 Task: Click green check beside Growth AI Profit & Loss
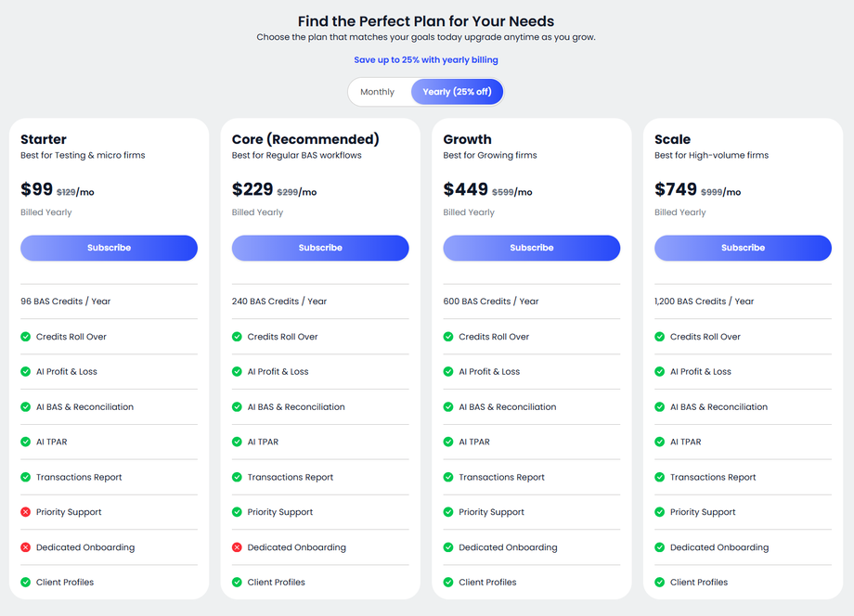pos(448,371)
